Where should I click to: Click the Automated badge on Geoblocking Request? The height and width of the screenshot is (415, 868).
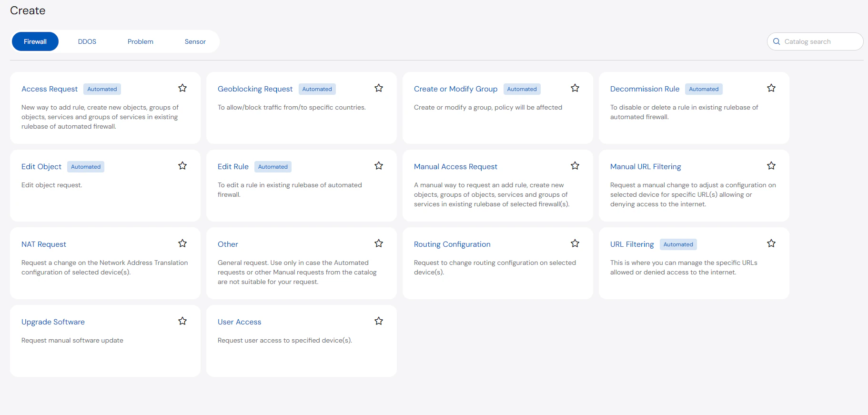(x=317, y=89)
